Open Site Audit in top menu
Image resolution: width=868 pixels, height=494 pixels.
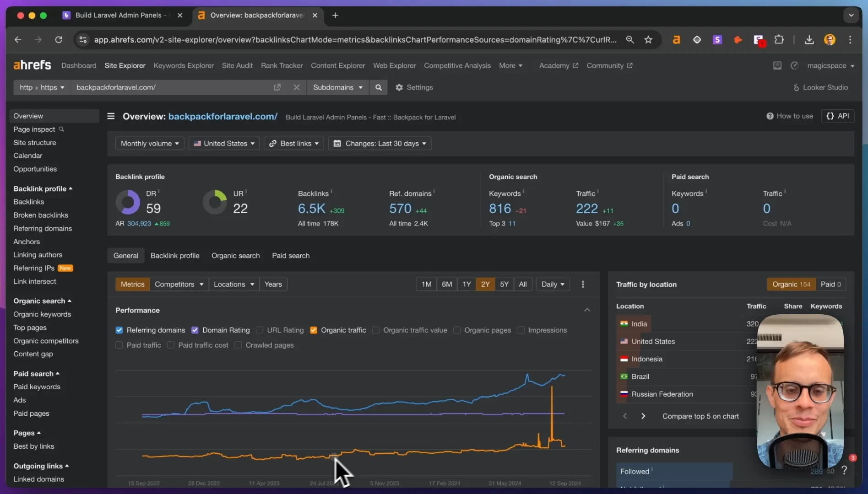pyautogui.click(x=237, y=65)
